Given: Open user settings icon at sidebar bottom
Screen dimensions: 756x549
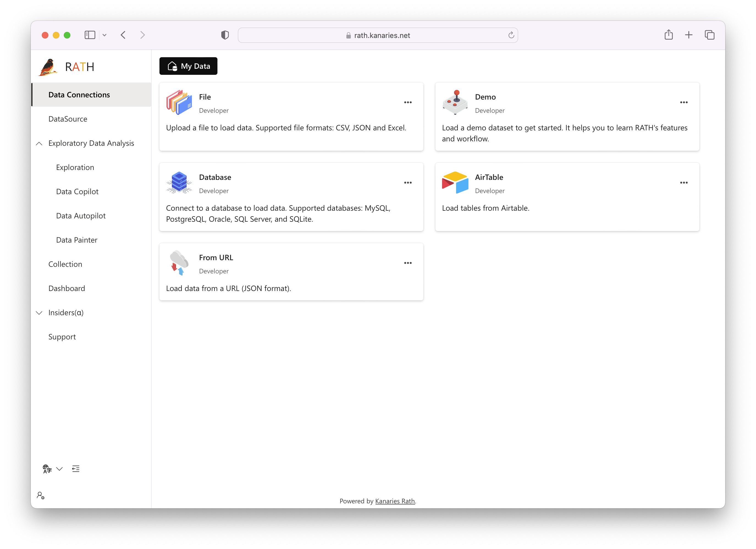Looking at the screenshot, I should coord(41,496).
